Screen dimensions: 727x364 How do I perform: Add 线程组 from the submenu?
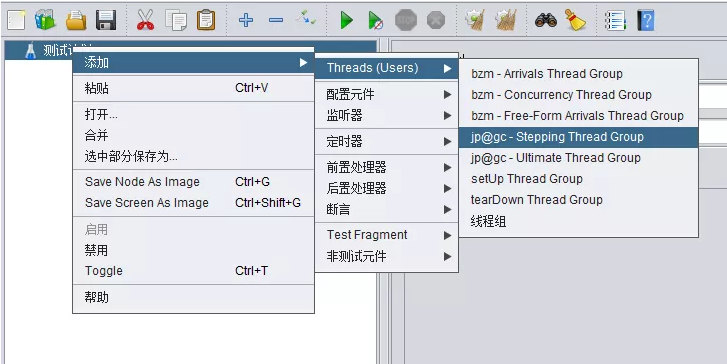click(x=579, y=221)
